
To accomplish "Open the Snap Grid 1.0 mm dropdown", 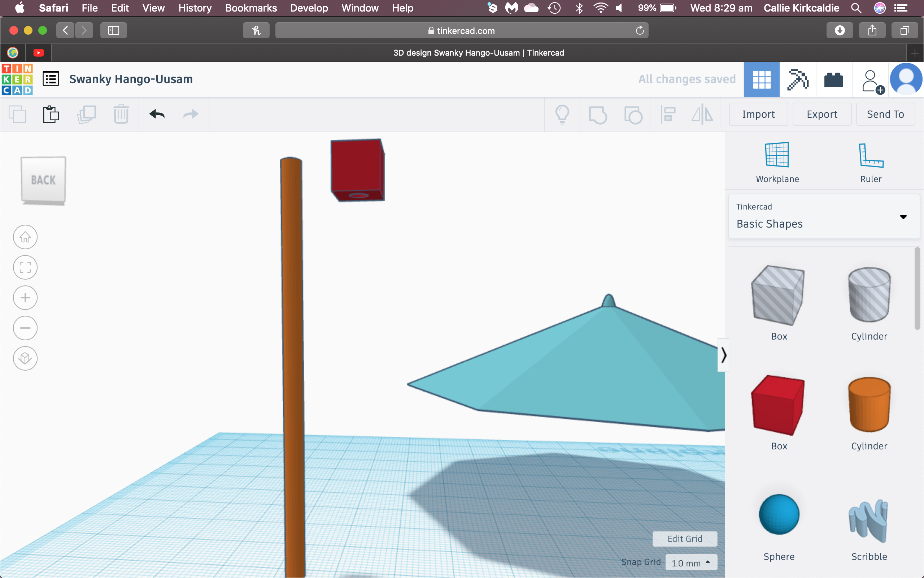I will coord(691,562).
